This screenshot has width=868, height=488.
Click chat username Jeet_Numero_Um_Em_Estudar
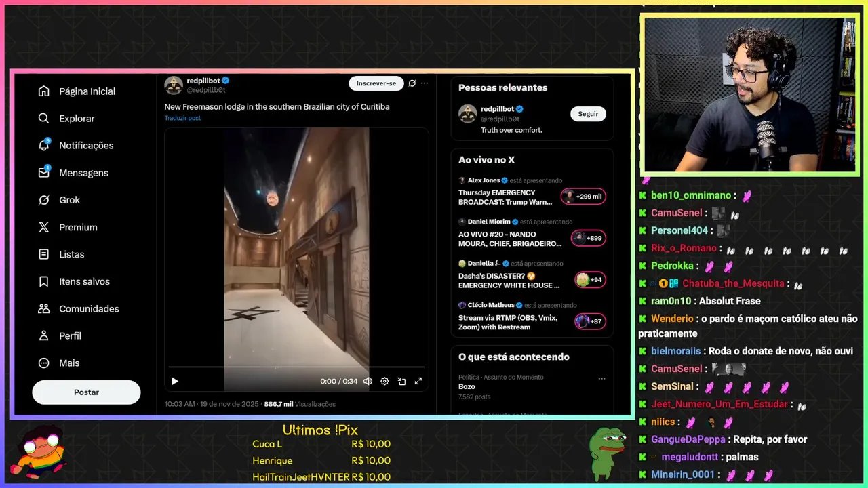click(x=719, y=404)
